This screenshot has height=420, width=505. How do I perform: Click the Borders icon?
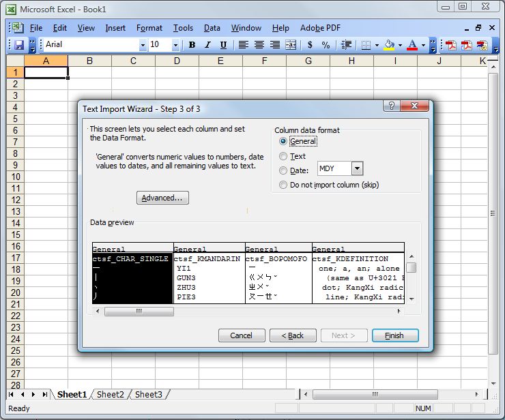[x=366, y=45]
